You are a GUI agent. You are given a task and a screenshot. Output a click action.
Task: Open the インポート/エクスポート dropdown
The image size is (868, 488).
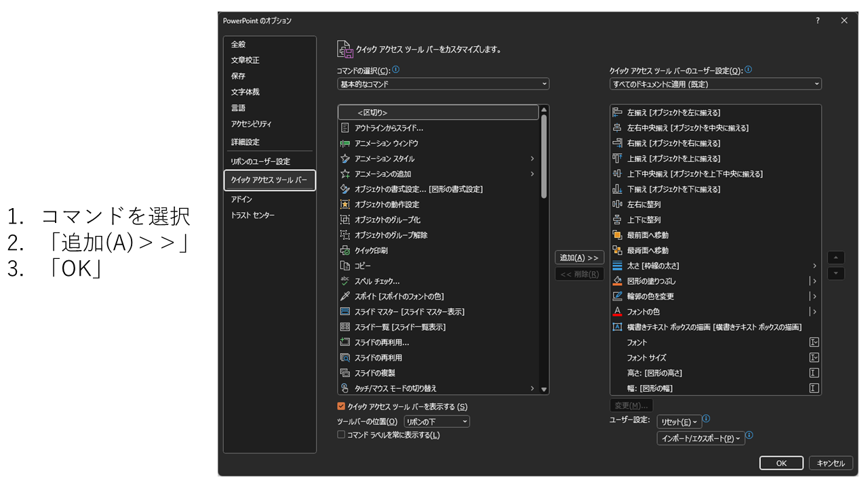701,439
